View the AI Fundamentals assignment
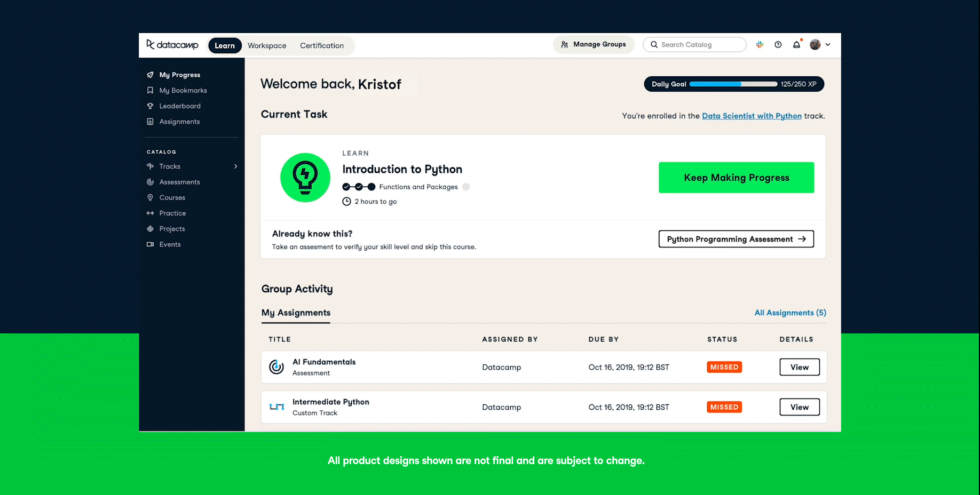Screen dimensions: 980x495 (x=799, y=367)
